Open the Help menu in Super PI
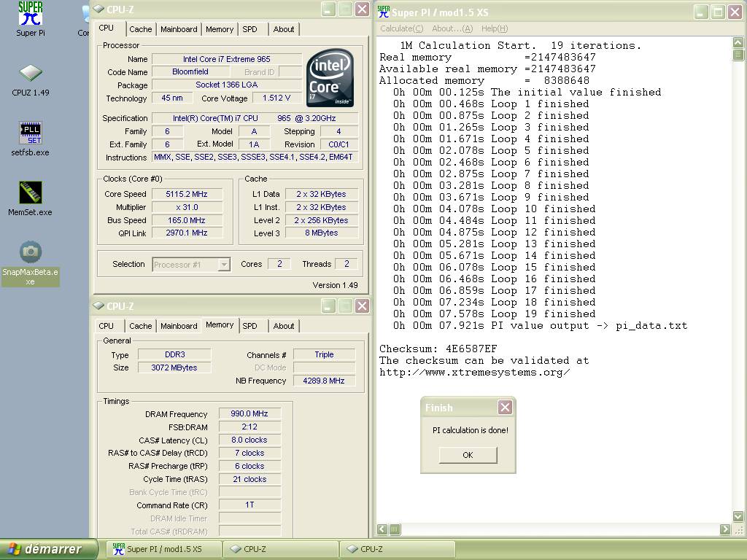 pyautogui.click(x=495, y=28)
